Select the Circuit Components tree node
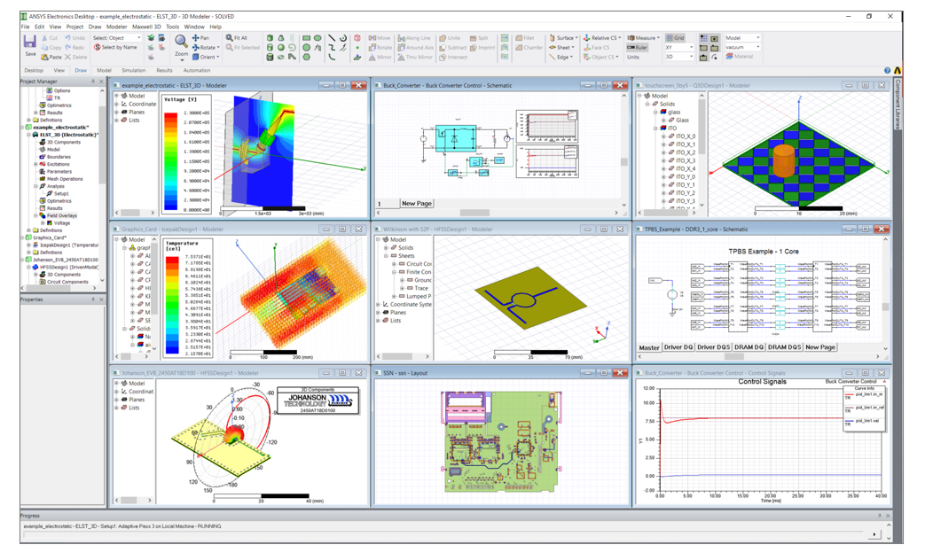The height and width of the screenshot is (560, 925). click(67, 282)
